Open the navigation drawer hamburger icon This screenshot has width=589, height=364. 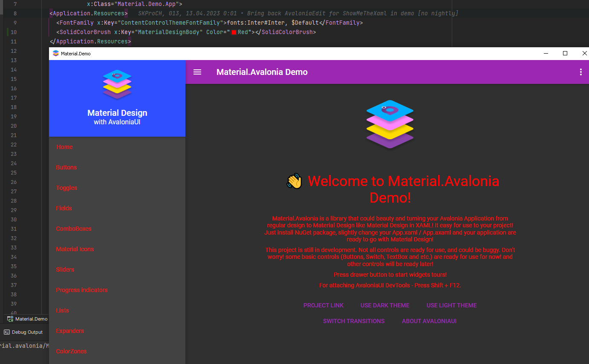point(197,72)
